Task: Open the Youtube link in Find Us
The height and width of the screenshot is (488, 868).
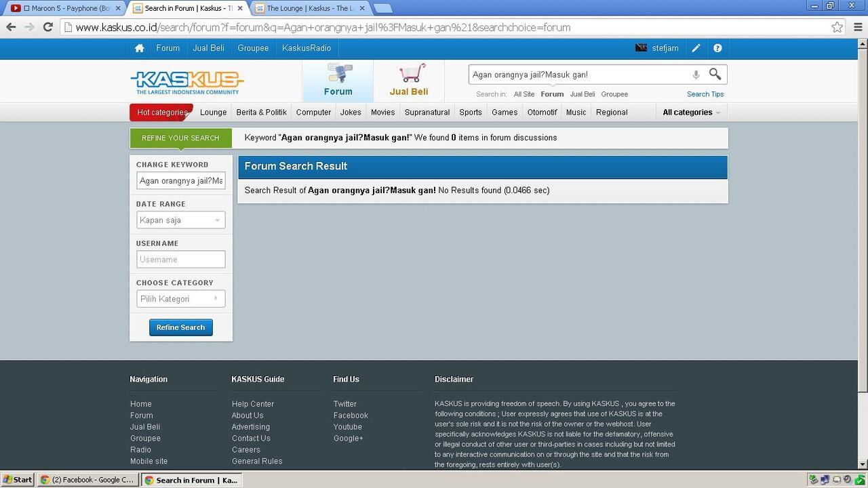Action: (x=347, y=427)
